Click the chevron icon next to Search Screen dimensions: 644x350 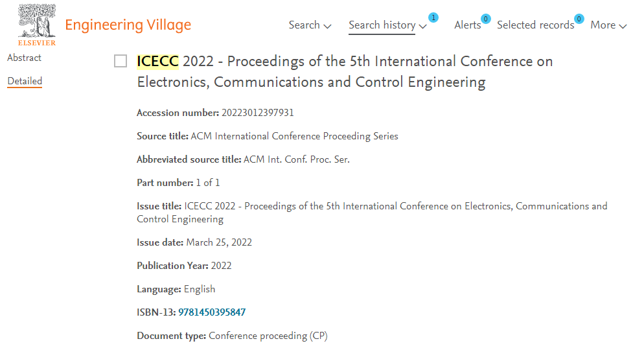click(x=327, y=27)
